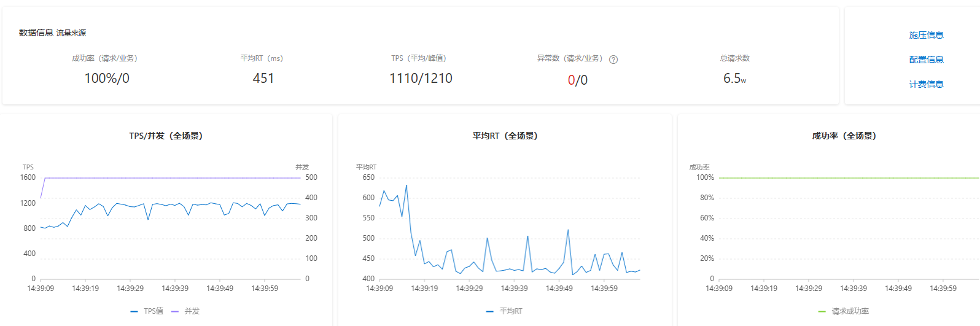Select the 流量来源 tab
Screen dimensions: 980x326
point(71,33)
